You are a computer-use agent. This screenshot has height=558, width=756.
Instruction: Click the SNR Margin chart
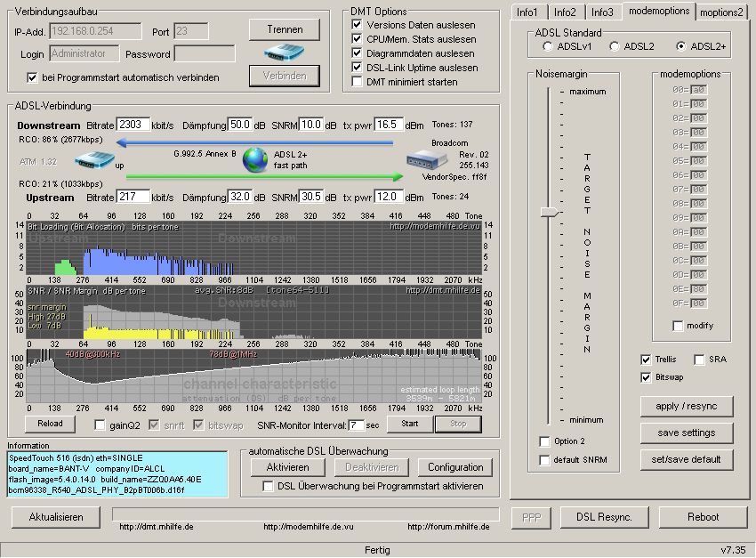click(254, 312)
